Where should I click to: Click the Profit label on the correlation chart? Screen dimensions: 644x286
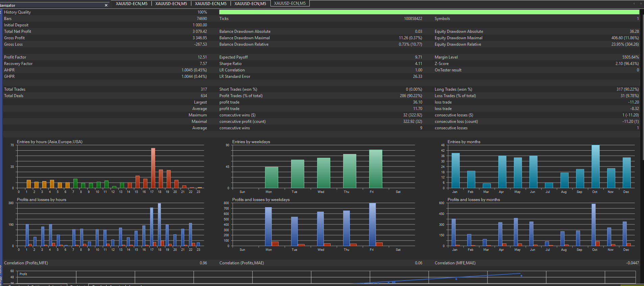[23, 274]
